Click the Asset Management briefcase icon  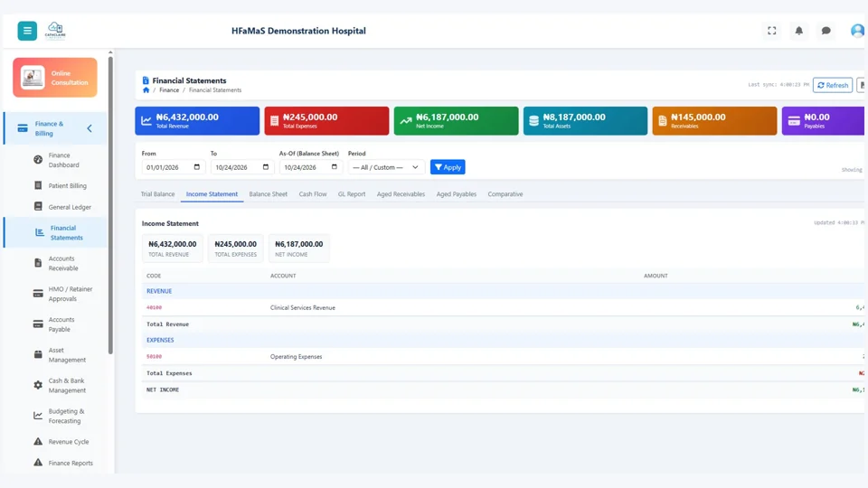coord(38,354)
